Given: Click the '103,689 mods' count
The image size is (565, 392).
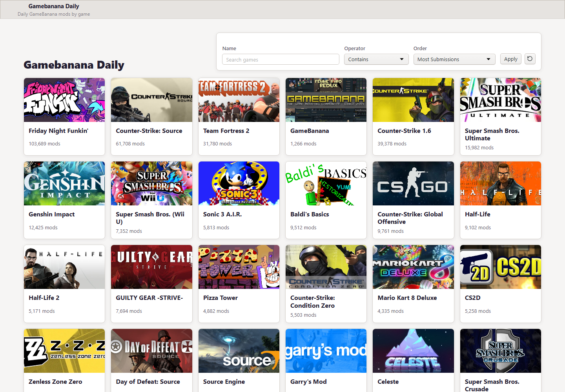Looking at the screenshot, I should pyautogui.click(x=44, y=144).
